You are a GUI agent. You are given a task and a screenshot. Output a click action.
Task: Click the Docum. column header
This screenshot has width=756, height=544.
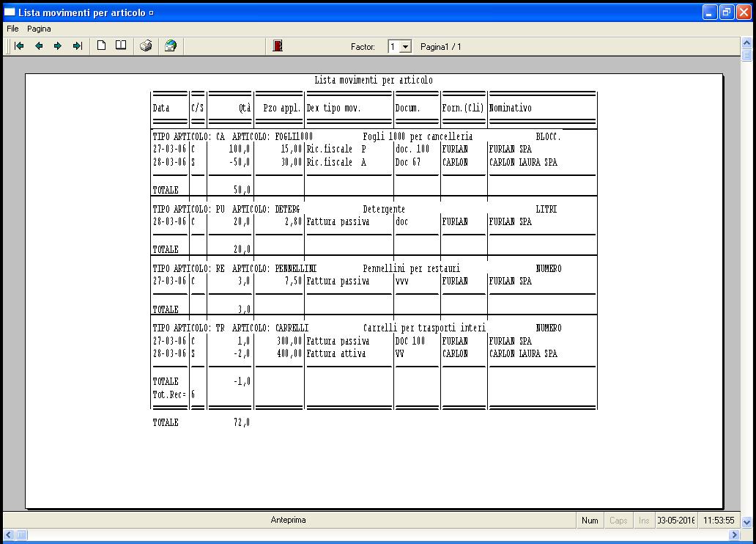point(407,108)
